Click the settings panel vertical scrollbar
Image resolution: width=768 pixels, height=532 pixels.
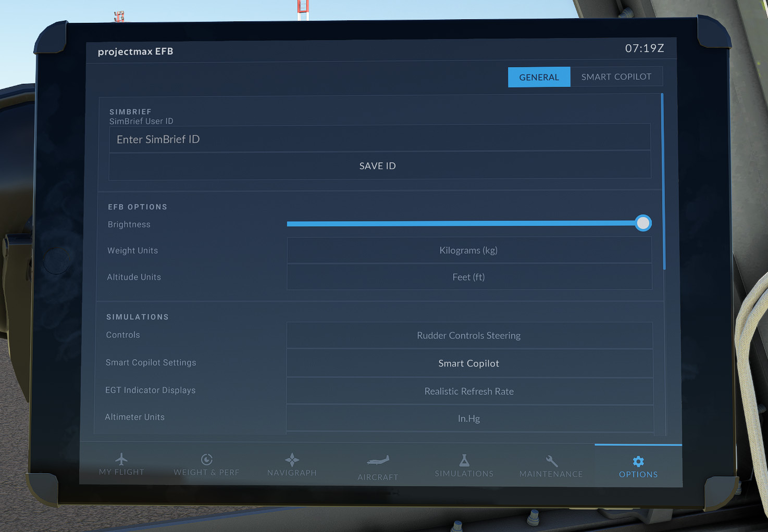click(663, 181)
